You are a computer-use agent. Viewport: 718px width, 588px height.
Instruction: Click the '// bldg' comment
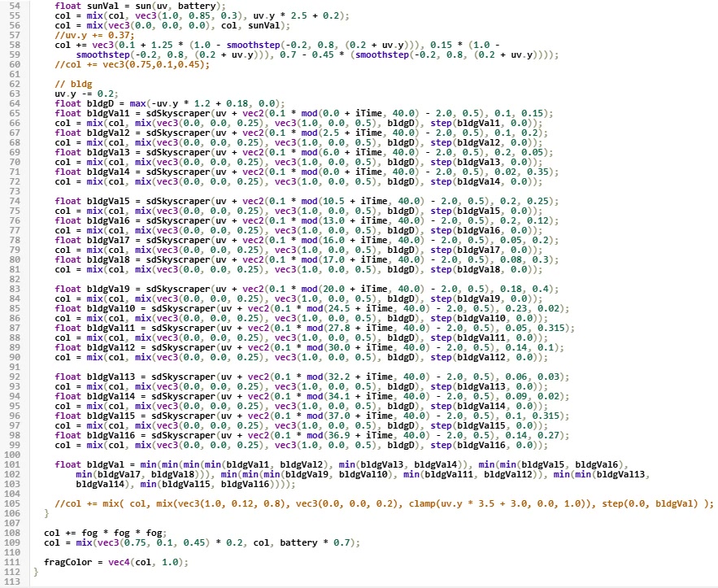[73, 84]
